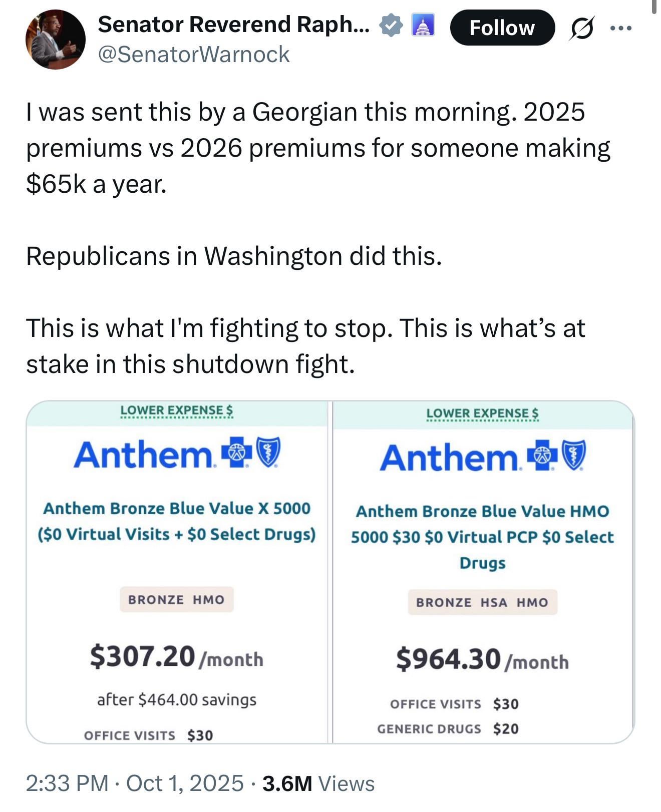Open the three-dot more options menu

621,28
